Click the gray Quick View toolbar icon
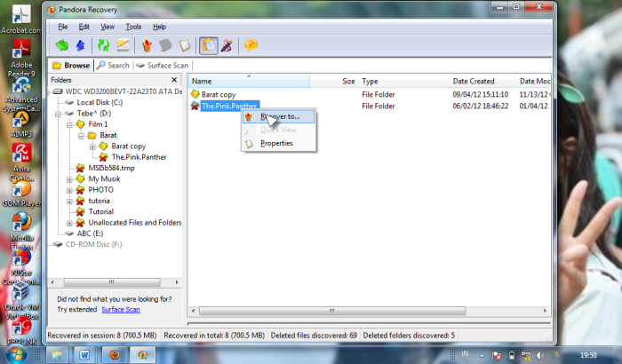The height and width of the screenshot is (364, 622). point(165,45)
